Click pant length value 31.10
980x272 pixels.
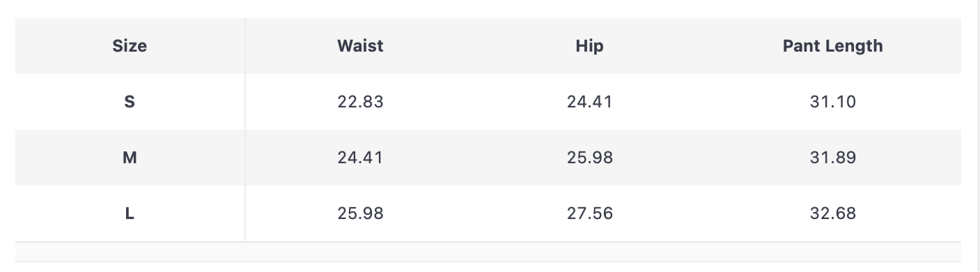(832, 102)
